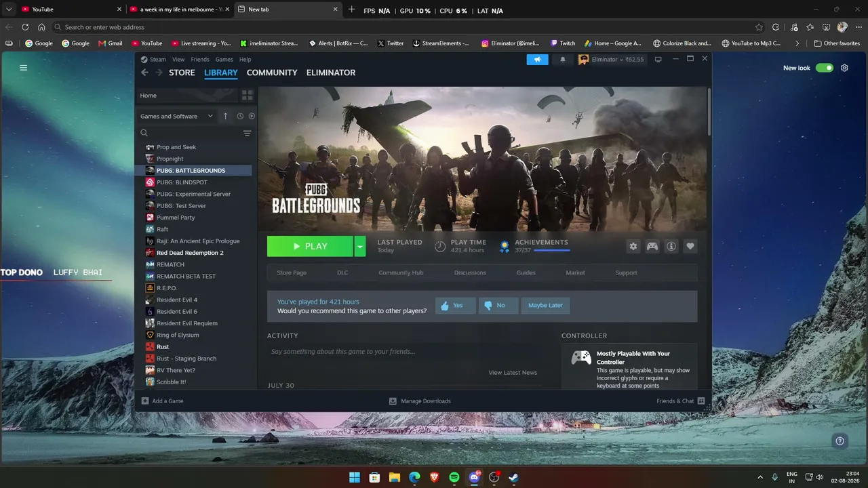Open the Play button options dropdown arrow
Image resolution: width=868 pixels, height=488 pixels.
pos(360,246)
